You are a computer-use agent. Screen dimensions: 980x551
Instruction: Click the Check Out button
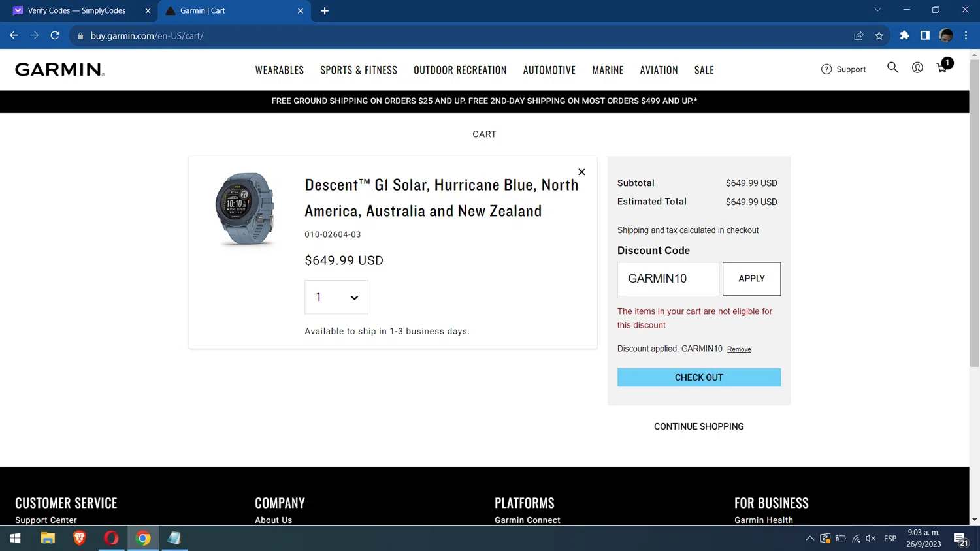698,377
